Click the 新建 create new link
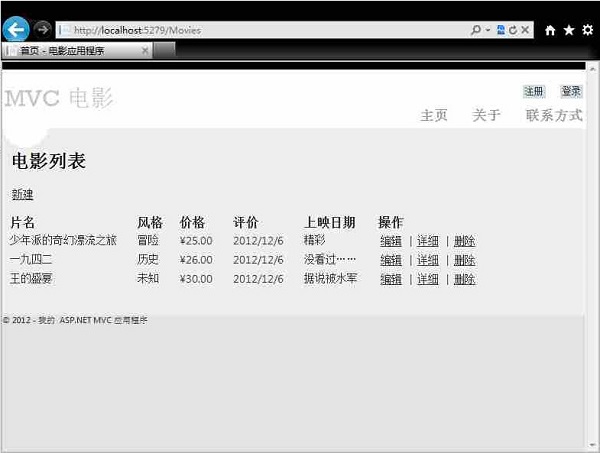This screenshot has width=600, height=453. point(22,194)
